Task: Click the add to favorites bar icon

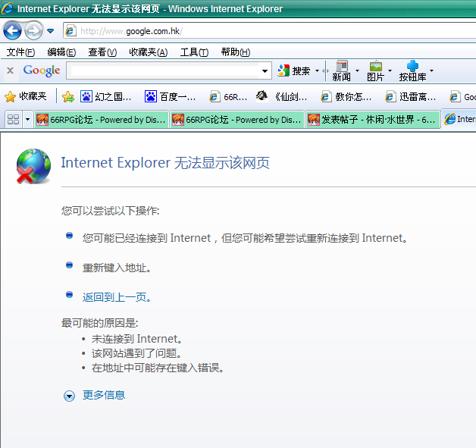Action: coord(68,97)
